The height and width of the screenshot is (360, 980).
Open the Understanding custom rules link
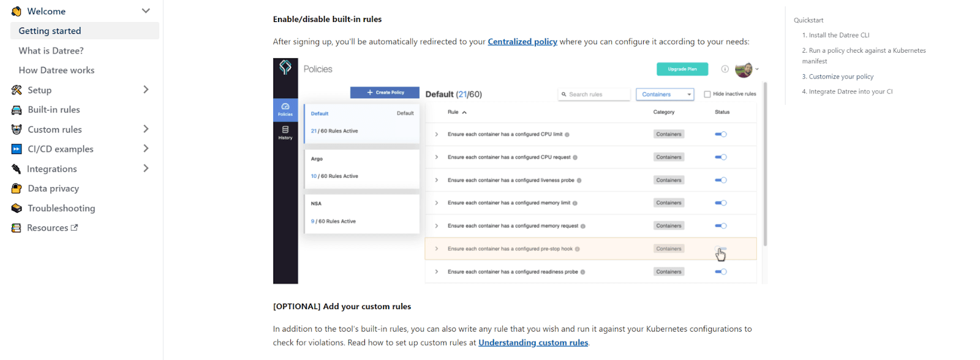click(533, 343)
